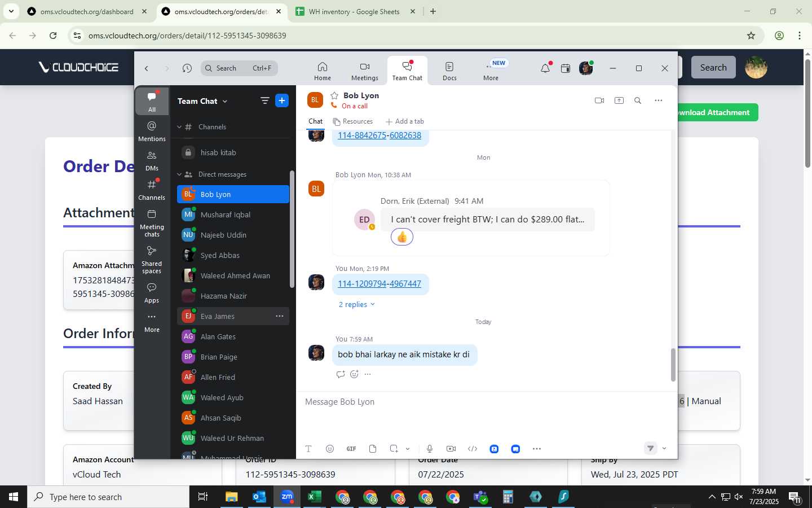Open Excel from Windows taskbar

(x=314, y=497)
